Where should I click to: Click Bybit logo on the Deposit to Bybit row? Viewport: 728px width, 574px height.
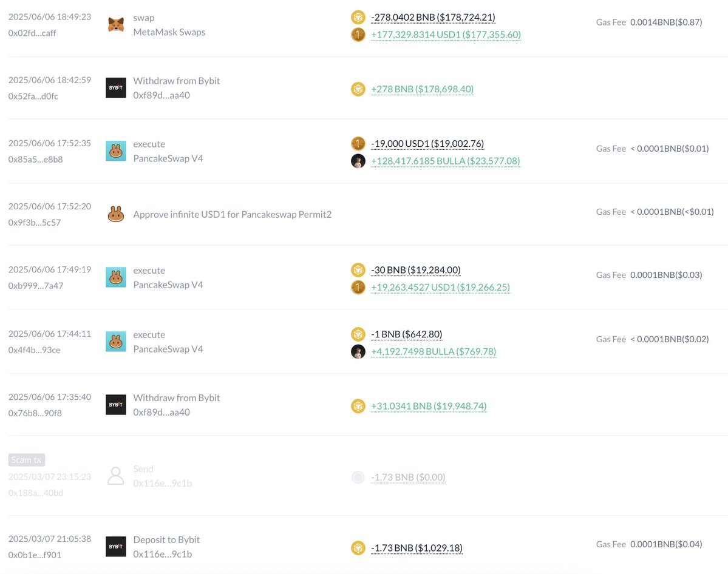[x=115, y=547]
